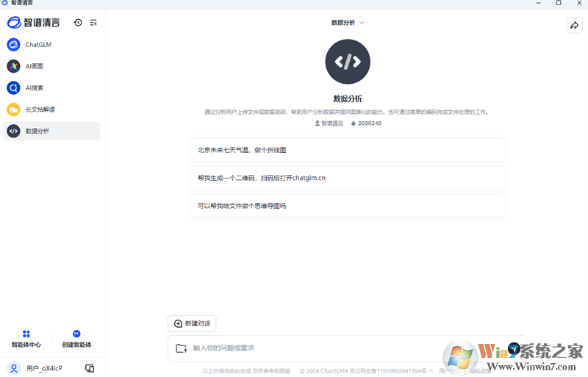The height and width of the screenshot is (377, 588).
Task: Click the 2038240 usage count
Action: tap(366, 123)
